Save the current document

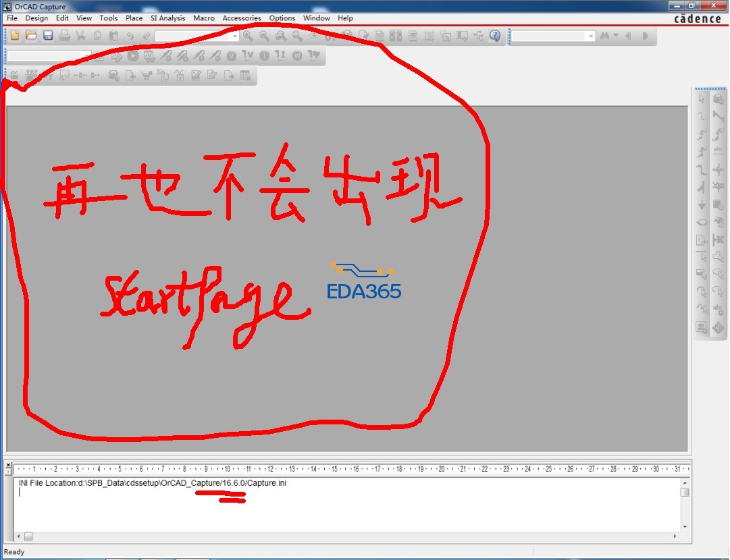tap(47, 36)
